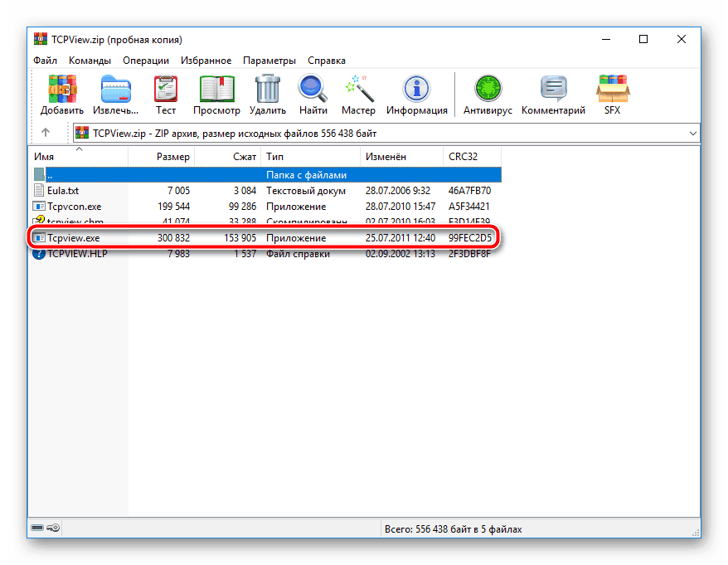Screen dimensions: 728x565
Task: Click the Комментарий toolbar icon
Action: [x=552, y=88]
